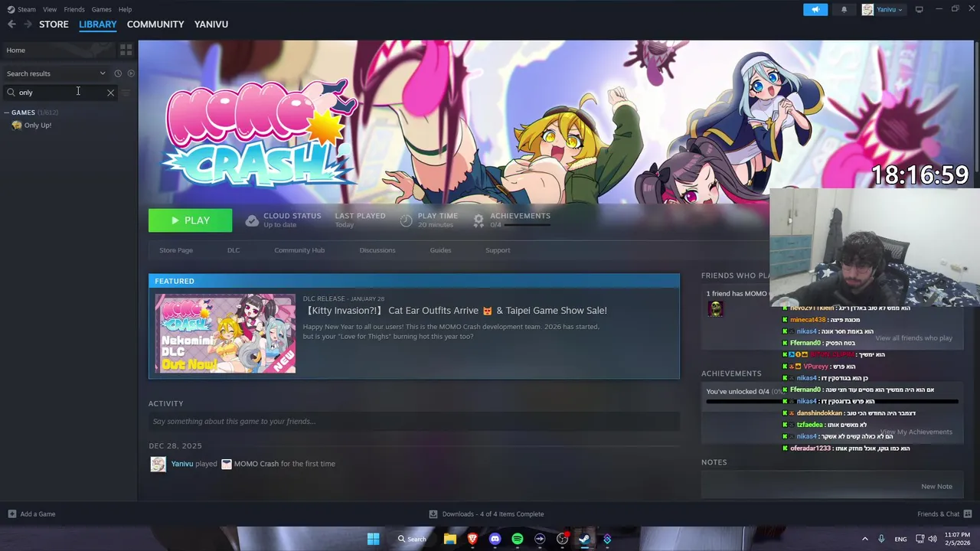Viewport: 980px width, 551px height.
Task: Show hidden tray icons chevron
Action: coord(865,539)
